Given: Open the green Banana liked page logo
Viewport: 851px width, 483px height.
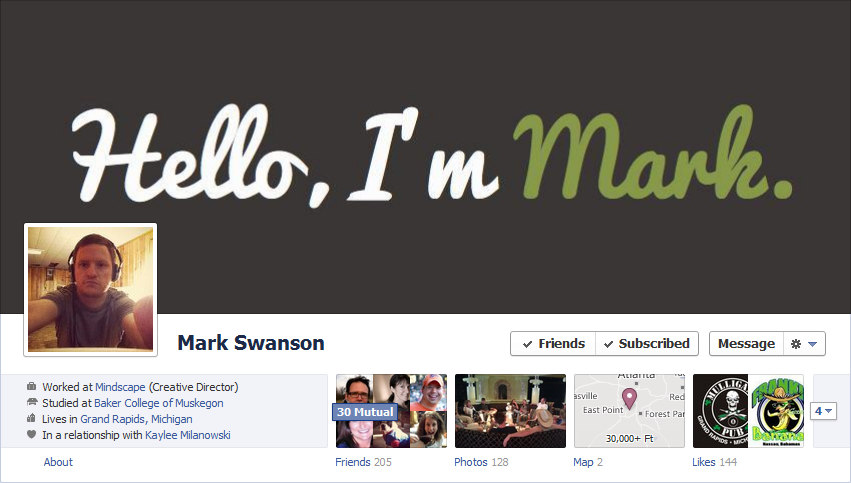Looking at the screenshot, I should pos(776,411).
